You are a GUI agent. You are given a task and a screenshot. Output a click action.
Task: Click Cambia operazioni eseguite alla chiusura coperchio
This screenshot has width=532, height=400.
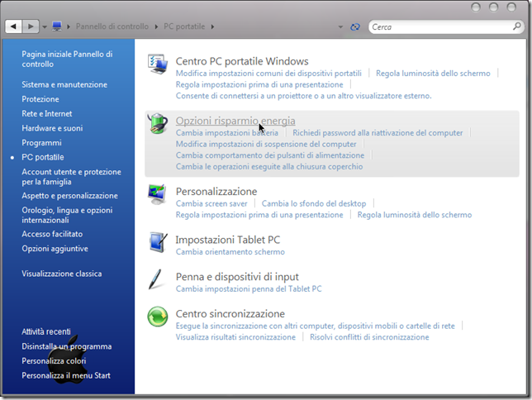pos(269,166)
